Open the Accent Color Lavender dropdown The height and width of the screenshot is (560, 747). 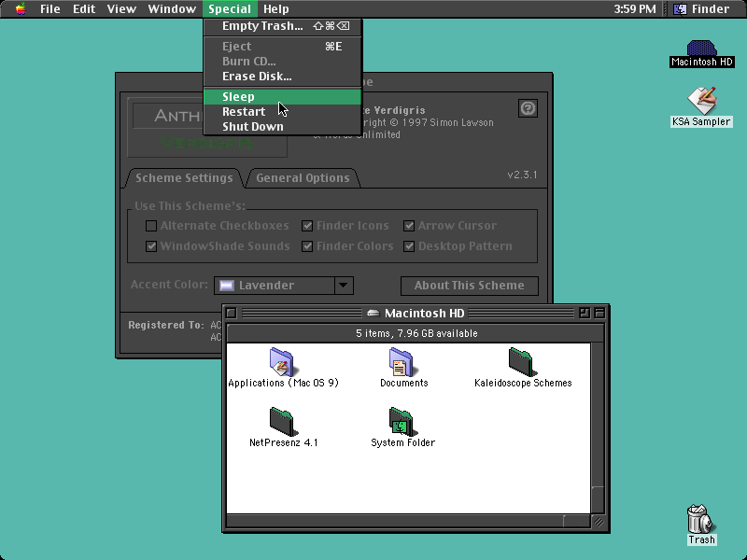click(x=284, y=286)
